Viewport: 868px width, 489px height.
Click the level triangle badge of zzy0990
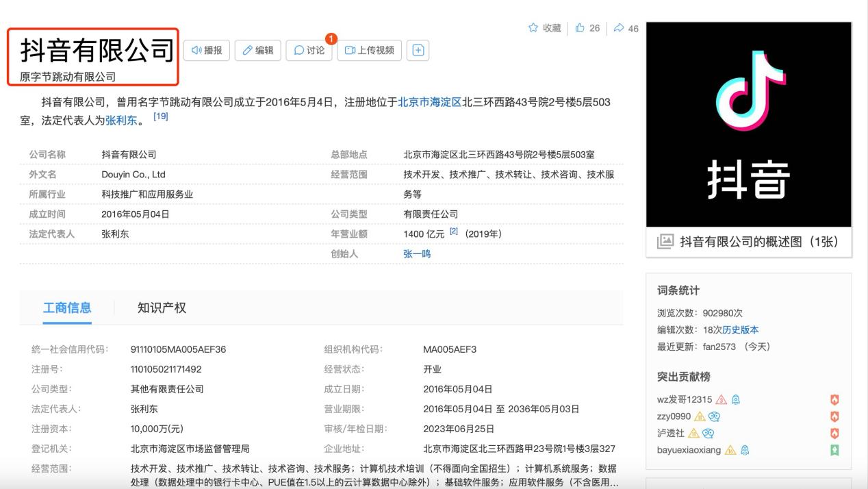[700, 416]
